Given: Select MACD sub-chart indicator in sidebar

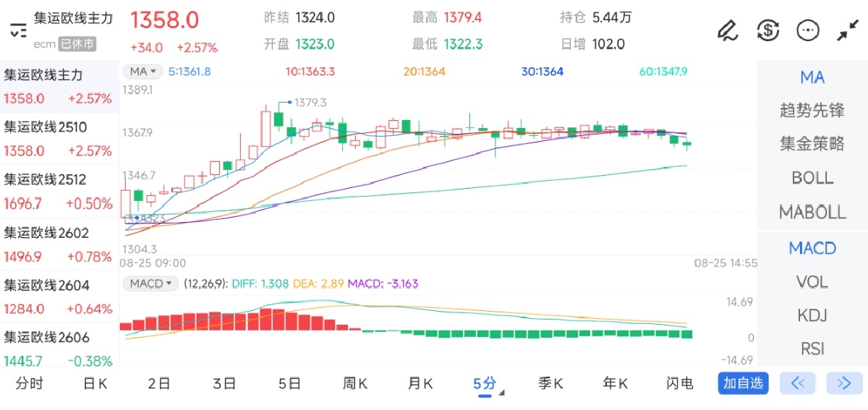Looking at the screenshot, I should coord(812,248).
